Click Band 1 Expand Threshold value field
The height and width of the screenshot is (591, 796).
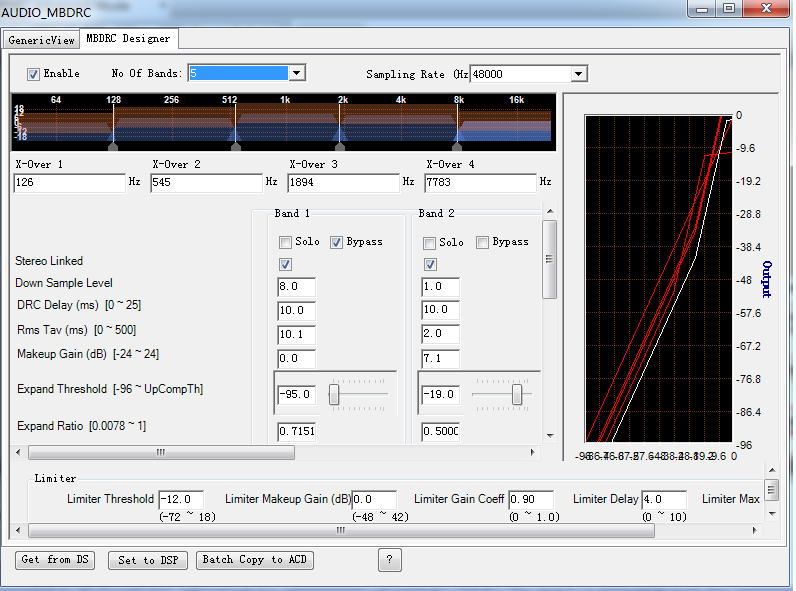[x=297, y=395]
